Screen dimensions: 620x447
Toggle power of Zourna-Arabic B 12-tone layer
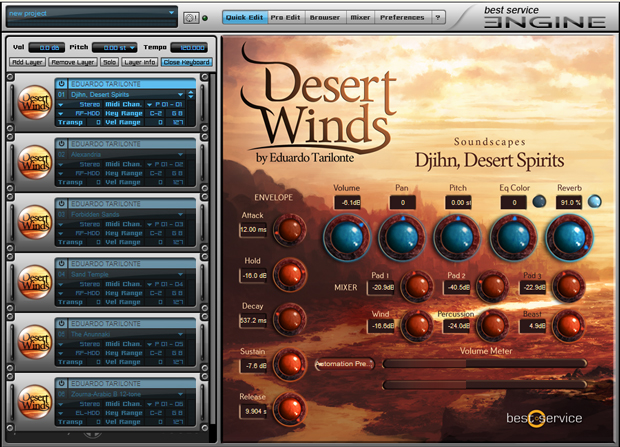click(x=61, y=383)
